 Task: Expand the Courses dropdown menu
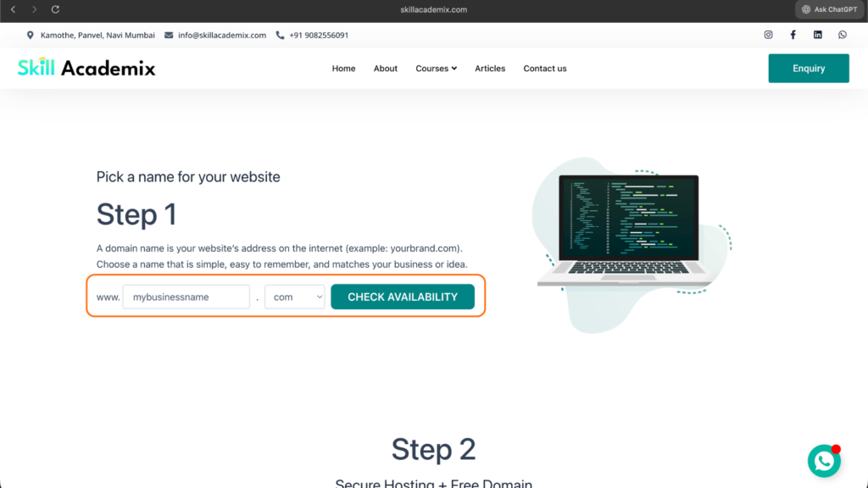[436, 69]
